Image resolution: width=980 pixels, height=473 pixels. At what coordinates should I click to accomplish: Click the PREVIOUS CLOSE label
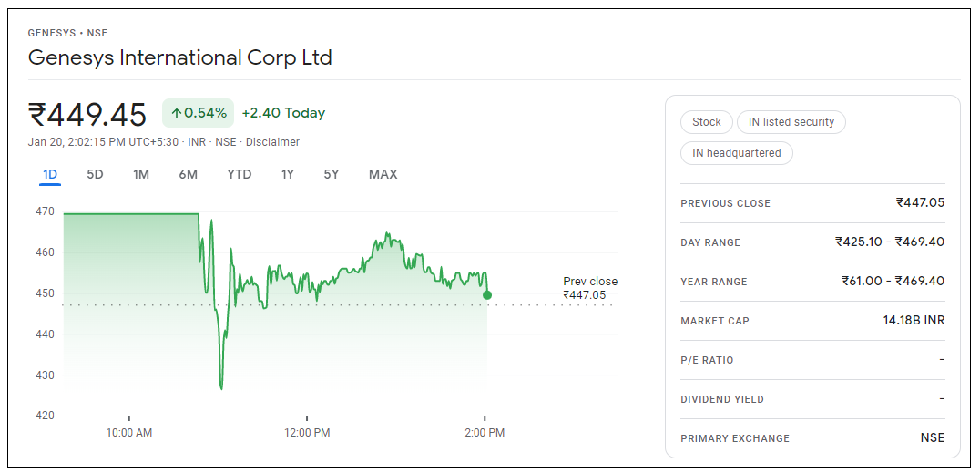tap(725, 203)
